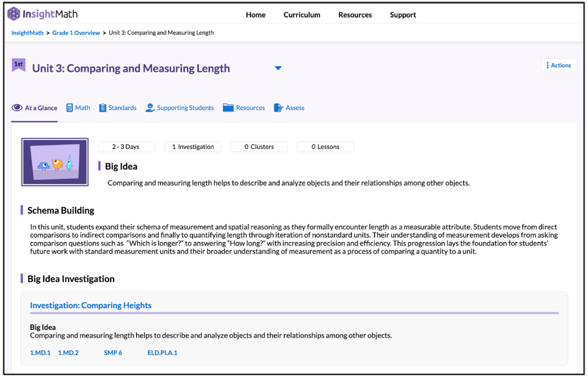Click the folder icon for Resources

coord(228,108)
